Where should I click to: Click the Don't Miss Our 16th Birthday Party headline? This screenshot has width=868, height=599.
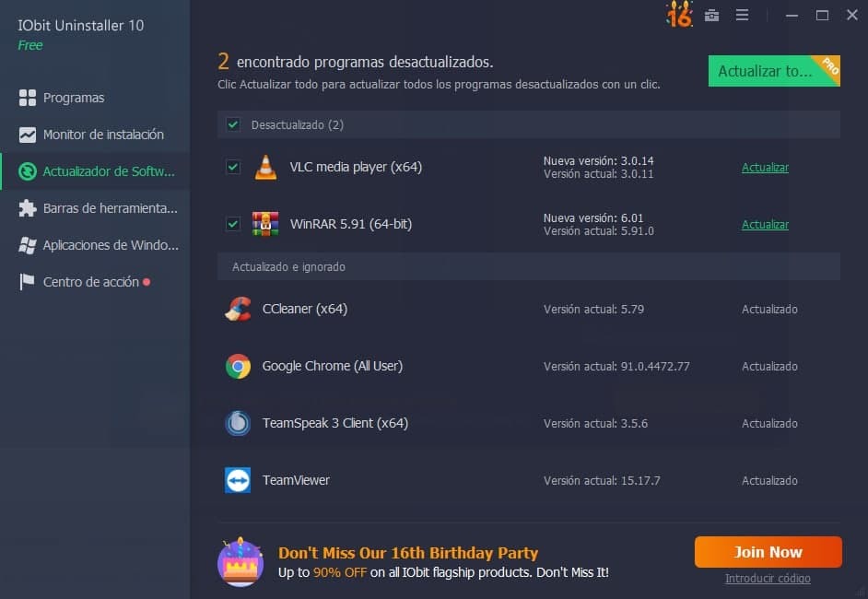click(408, 553)
